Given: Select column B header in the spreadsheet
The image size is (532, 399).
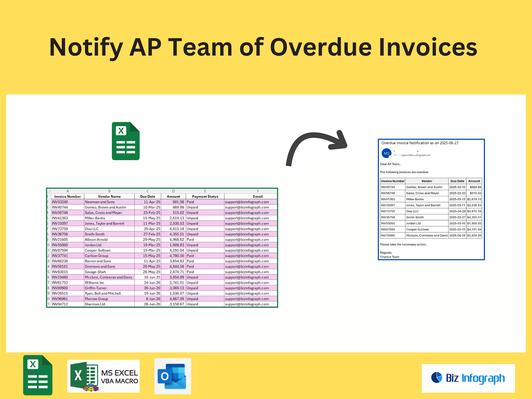Looking at the screenshot, I should 109,191.
